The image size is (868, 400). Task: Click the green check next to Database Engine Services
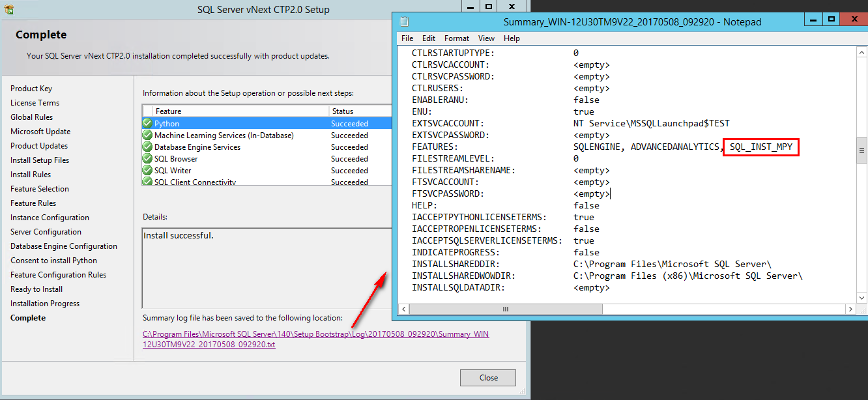pos(147,147)
